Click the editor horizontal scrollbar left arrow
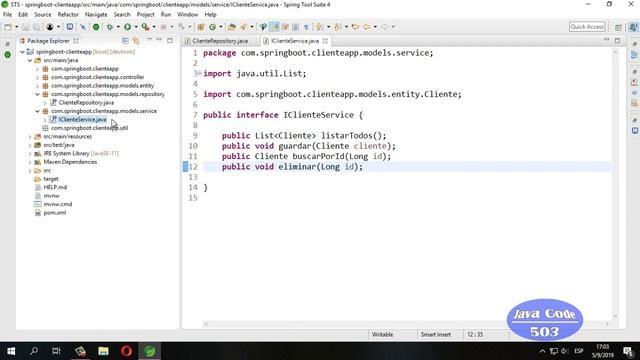Viewport: 640px width, 360px height. (x=206, y=324)
